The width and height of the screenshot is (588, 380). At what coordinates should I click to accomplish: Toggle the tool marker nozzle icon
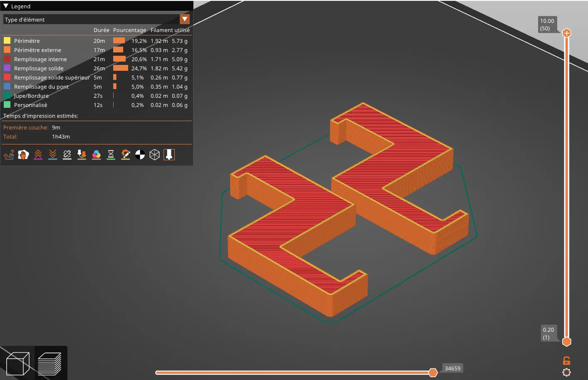pos(169,155)
